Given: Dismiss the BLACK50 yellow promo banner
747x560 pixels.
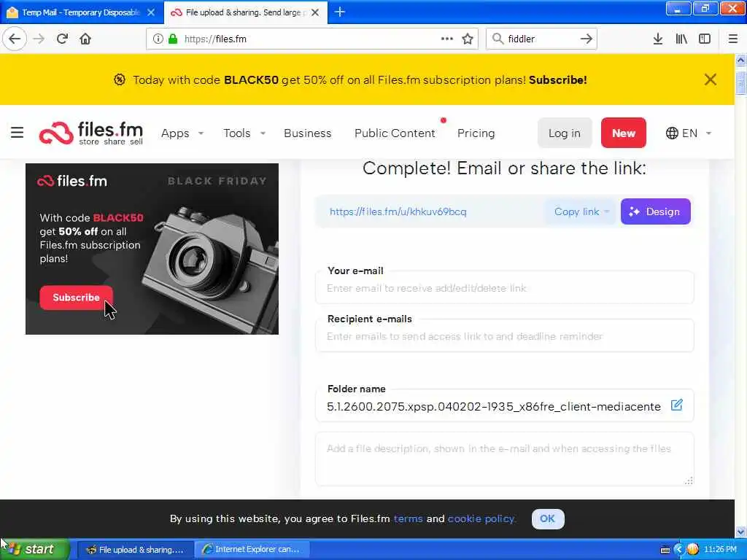Looking at the screenshot, I should coord(711,79).
